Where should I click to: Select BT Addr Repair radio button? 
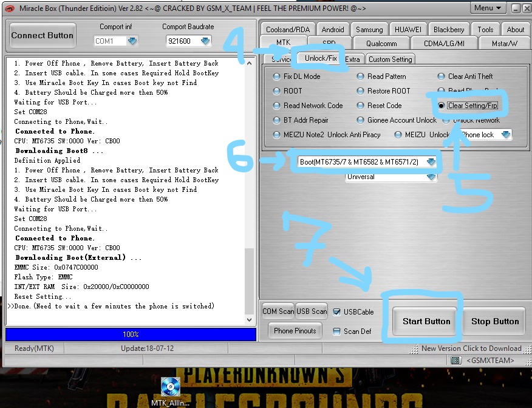coord(276,120)
